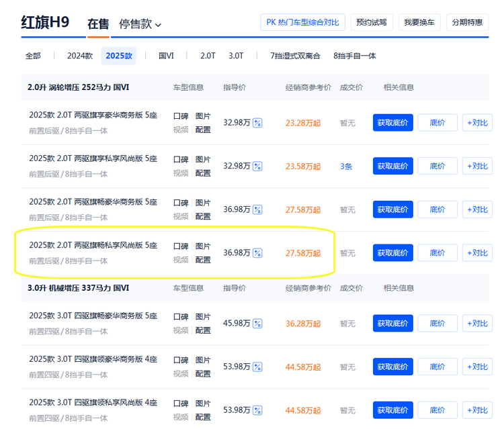Open the 3条 transaction price link
This screenshot has width=504, height=429.
pyautogui.click(x=346, y=166)
